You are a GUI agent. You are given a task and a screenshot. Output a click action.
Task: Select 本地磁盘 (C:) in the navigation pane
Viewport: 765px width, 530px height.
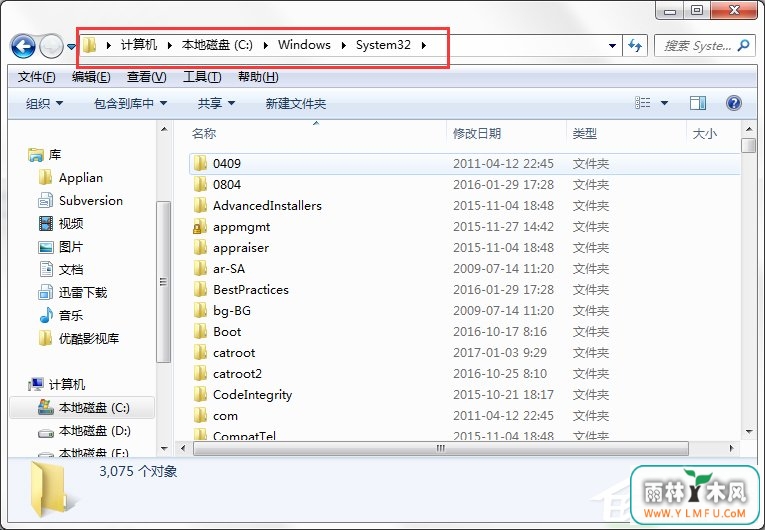[x=84, y=408]
